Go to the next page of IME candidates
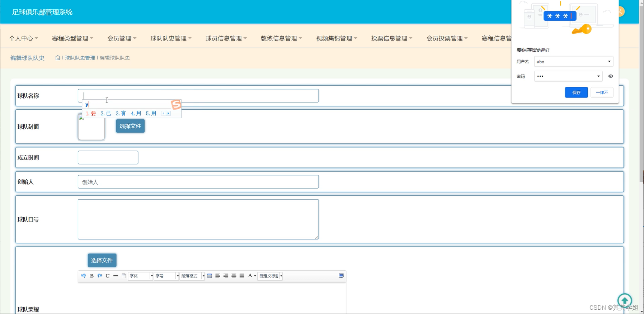Image resolution: width=644 pixels, height=314 pixels. click(168, 113)
